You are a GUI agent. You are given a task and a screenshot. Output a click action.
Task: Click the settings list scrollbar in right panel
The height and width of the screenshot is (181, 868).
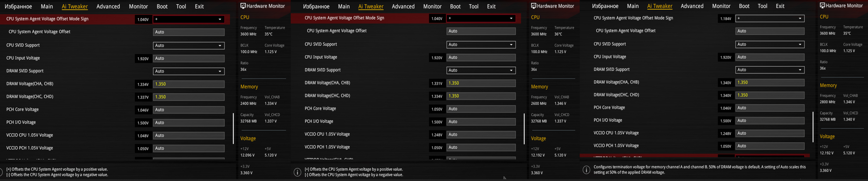click(813, 127)
